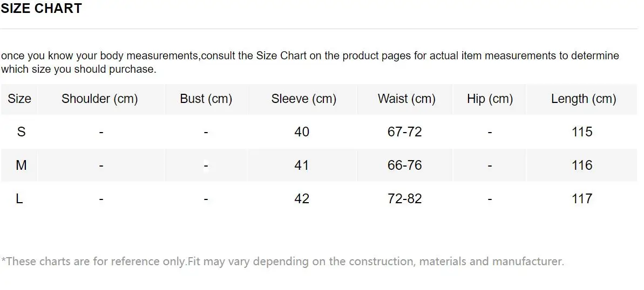Click waist value 72-82
This screenshot has height=290, width=644.
click(404, 198)
